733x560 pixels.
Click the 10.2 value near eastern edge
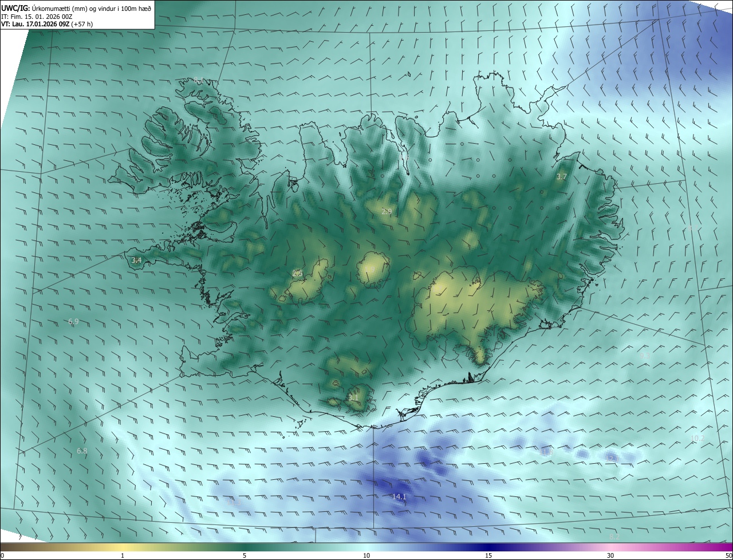click(x=697, y=439)
